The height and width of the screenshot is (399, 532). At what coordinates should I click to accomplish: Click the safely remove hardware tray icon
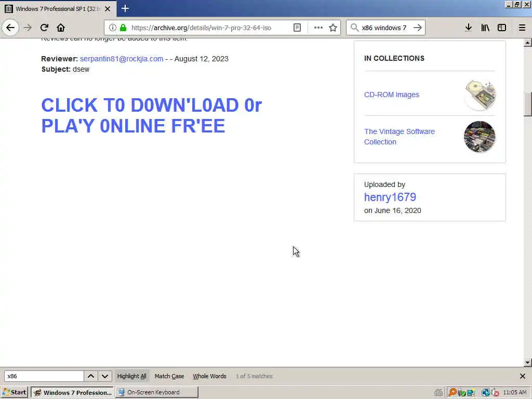pos(461,393)
